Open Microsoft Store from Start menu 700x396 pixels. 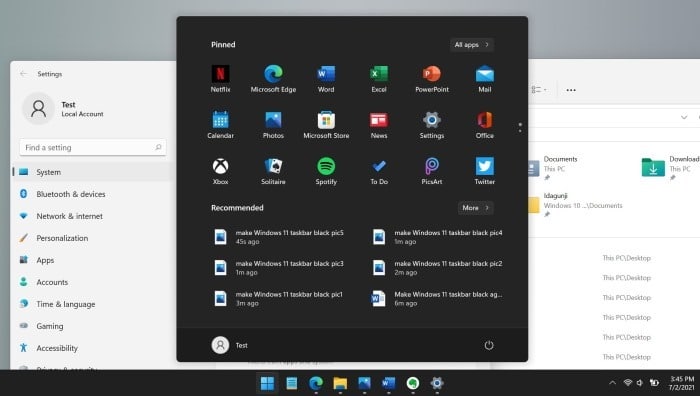click(x=326, y=125)
